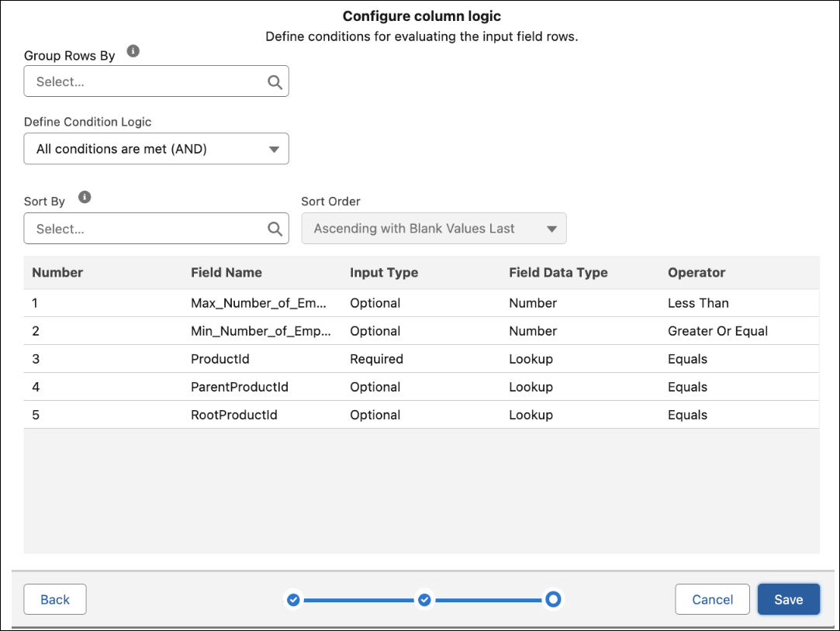Viewport: 840px width, 631px height.
Task: Focus the Group Rows By input
Action: click(x=147, y=81)
